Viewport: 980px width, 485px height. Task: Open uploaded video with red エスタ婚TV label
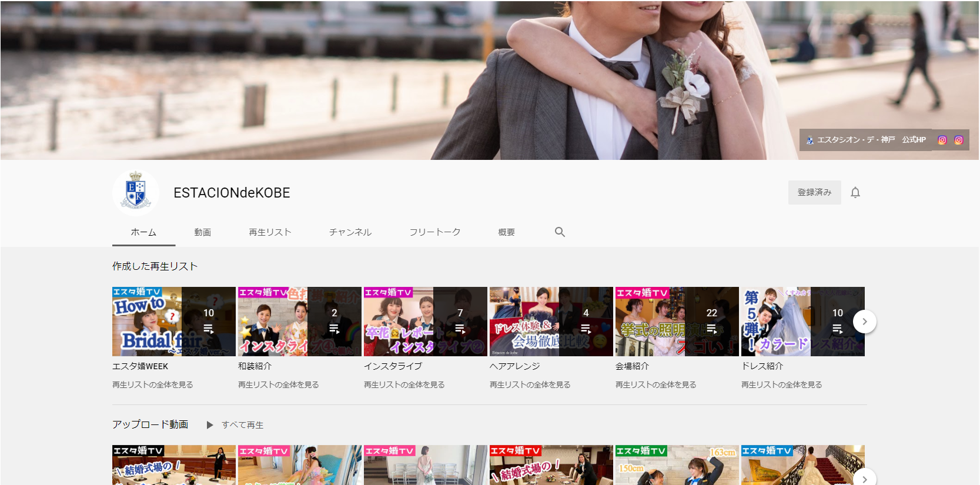551,465
